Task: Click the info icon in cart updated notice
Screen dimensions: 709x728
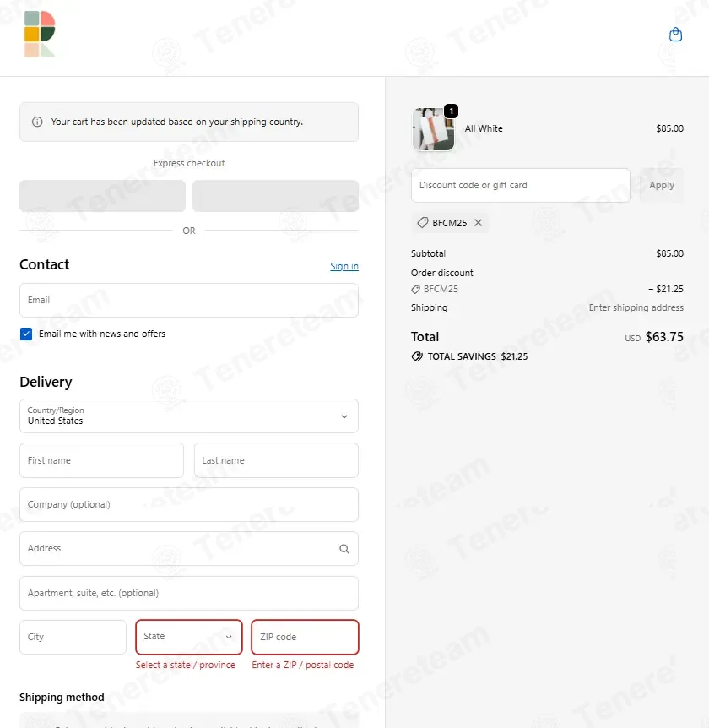Action: (37, 122)
